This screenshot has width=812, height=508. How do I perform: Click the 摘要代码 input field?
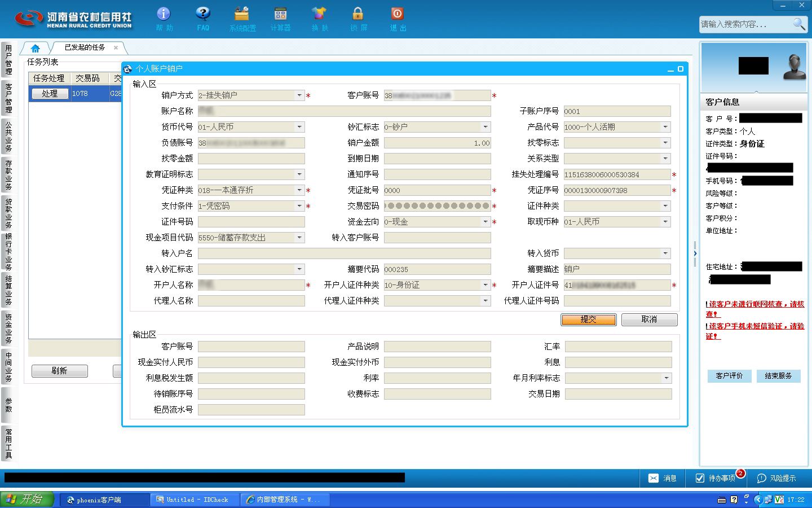pyautogui.click(x=438, y=269)
